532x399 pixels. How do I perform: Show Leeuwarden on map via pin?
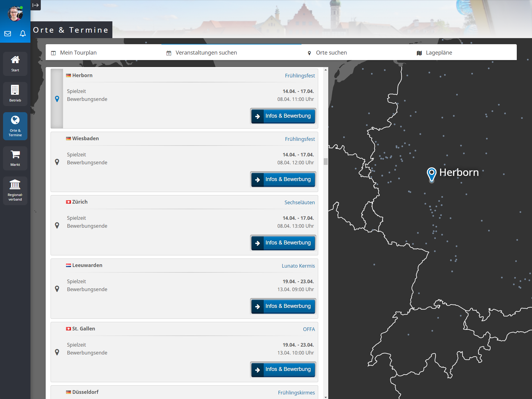[57, 289]
